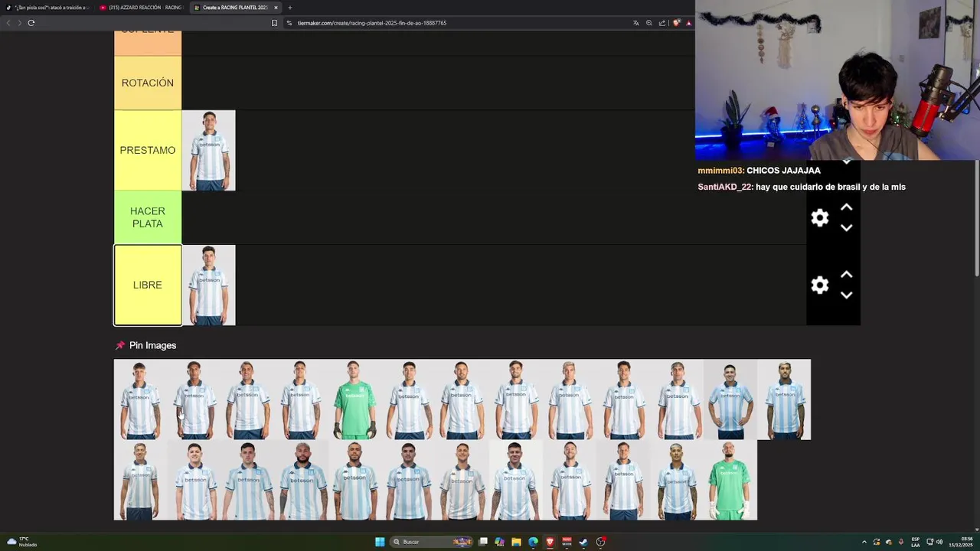Open network and volume quick settings
Screen dimensions: 980x551
pyautogui.click(x=935, y=542)
